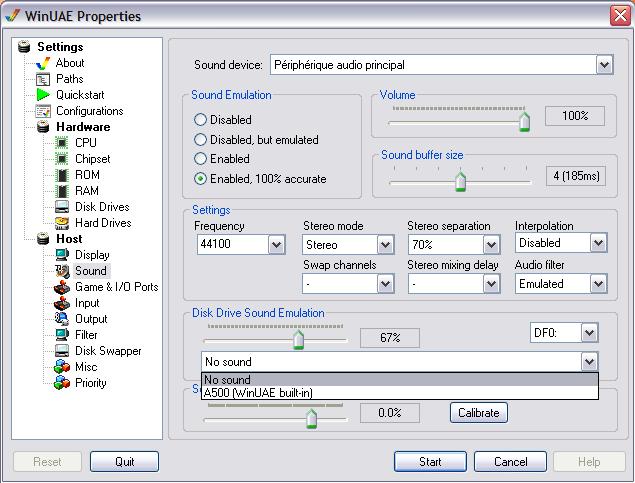This screenshot has height=483, width=635.
Task: Open the CPU settings page
Action: click(86, 143)
